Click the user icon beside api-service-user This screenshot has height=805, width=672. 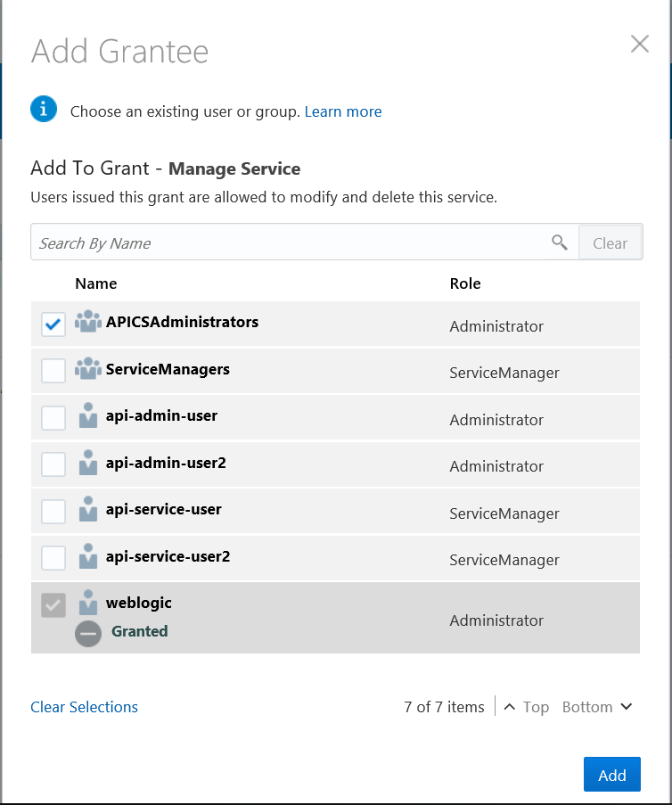click(x=88, y=508)
